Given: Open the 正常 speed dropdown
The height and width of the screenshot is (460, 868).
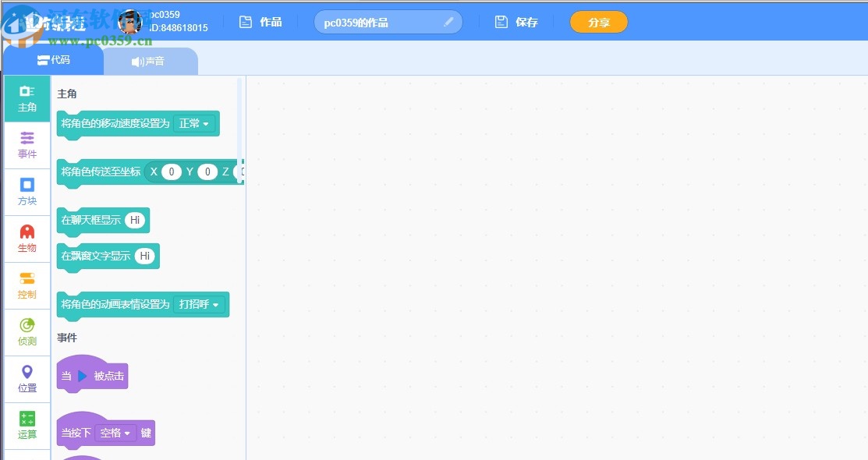Looking at the screenshot, I should (193, 123).
